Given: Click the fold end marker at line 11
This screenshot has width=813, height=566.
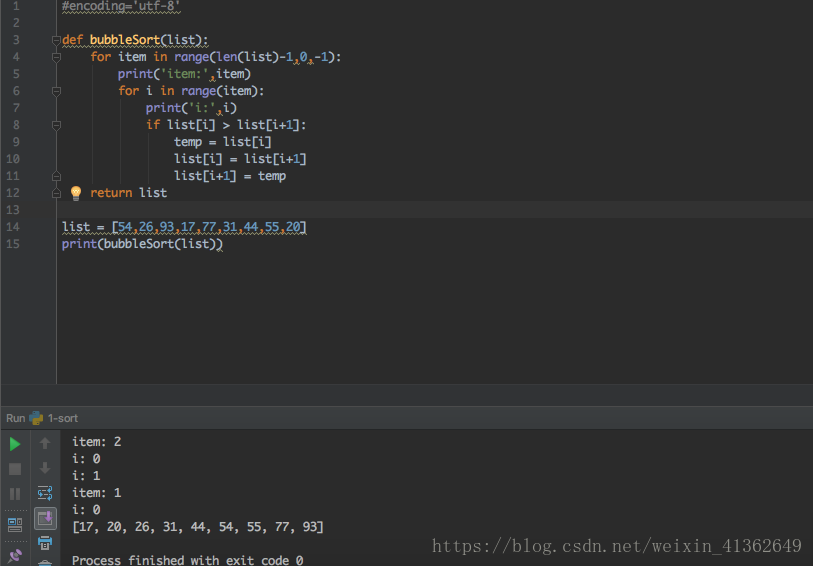Looking at the screenshot, I should [56, 177].
